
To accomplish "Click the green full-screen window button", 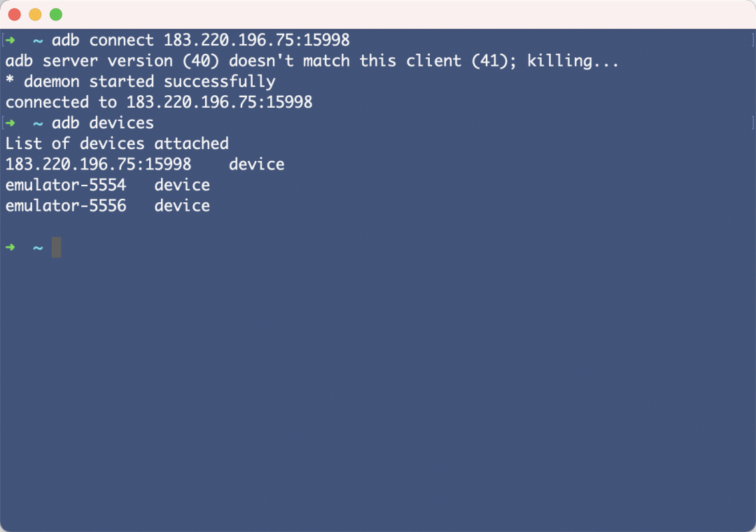I will point(56,15).
